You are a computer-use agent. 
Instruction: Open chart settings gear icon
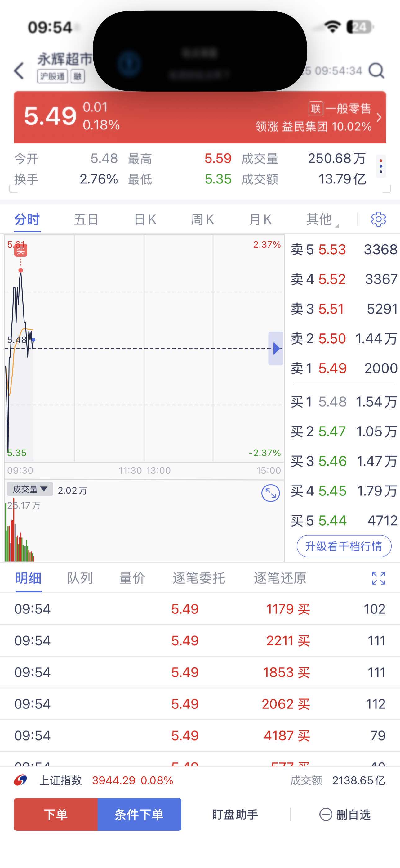click(x=378, y=219)
